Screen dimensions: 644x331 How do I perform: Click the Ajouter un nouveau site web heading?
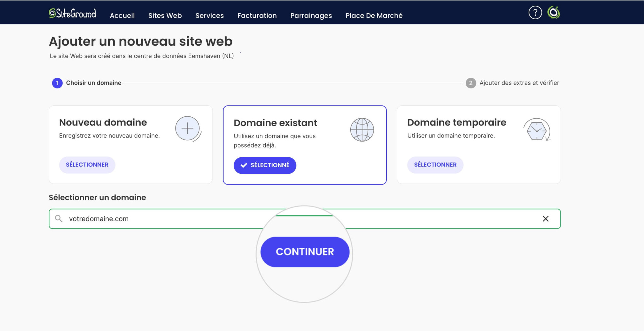click(141, 41)
